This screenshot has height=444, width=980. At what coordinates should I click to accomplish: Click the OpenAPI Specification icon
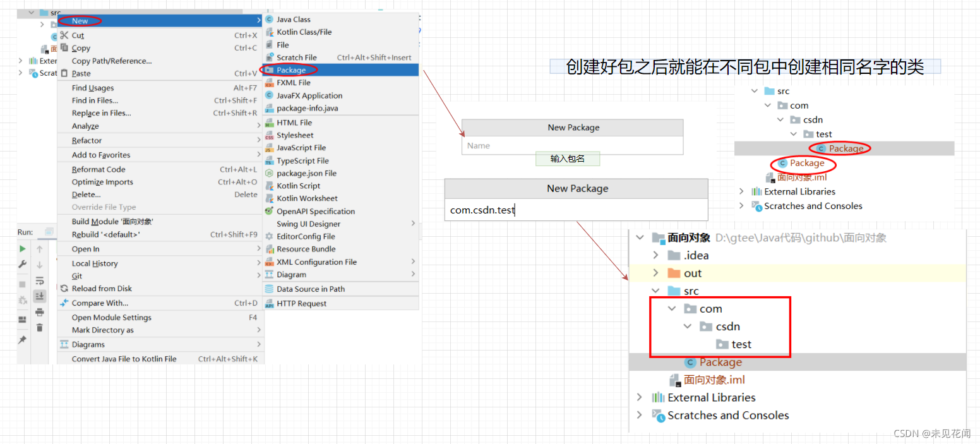270,211
